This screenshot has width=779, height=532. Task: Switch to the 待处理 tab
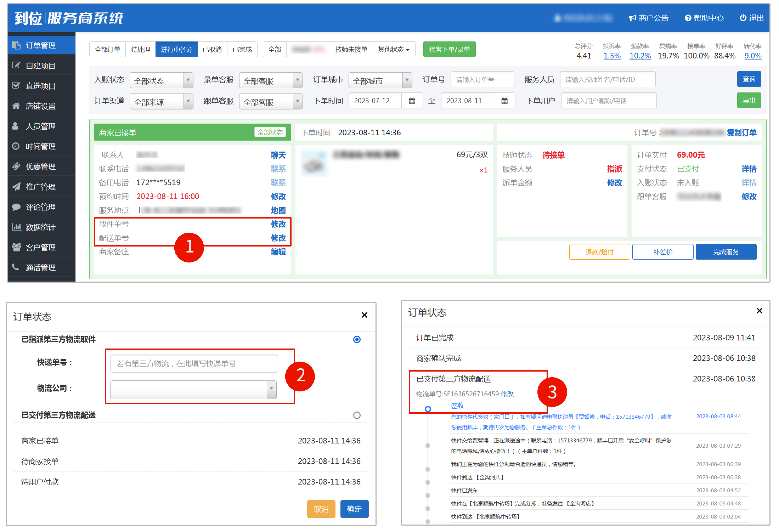pyautogui.click(x=140, y=50)
